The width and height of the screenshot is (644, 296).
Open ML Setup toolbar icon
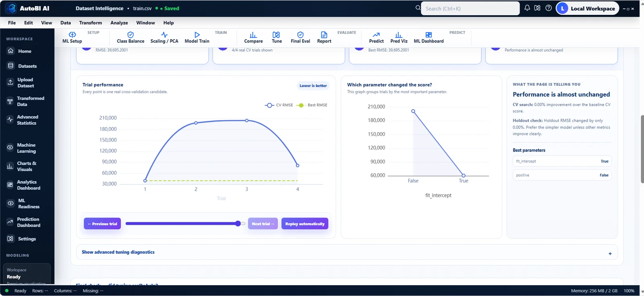(72, 37)
